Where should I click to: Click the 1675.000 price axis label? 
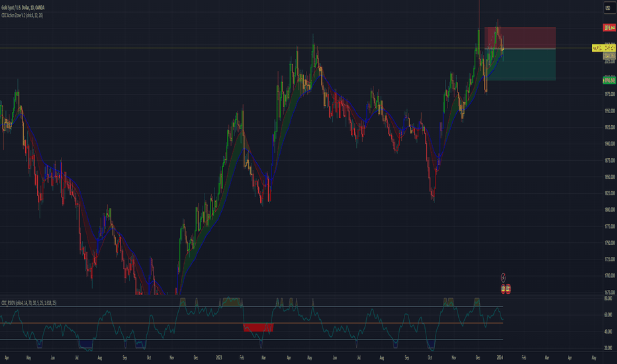[610, 293]
